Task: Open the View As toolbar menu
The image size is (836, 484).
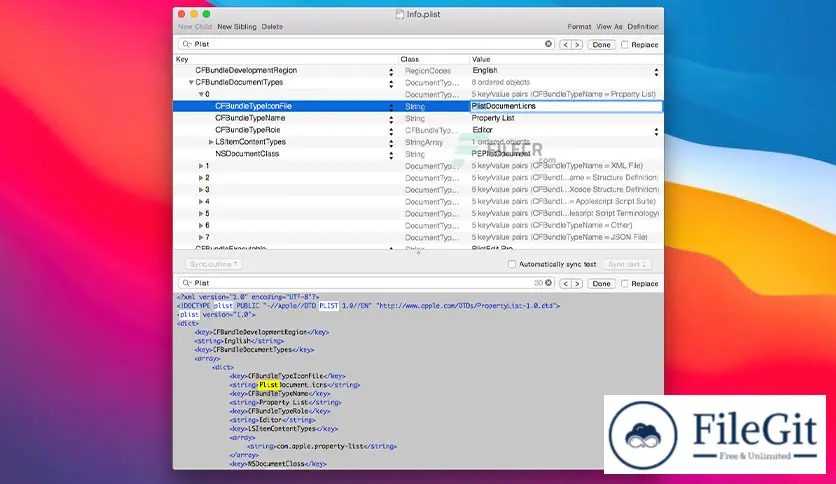Action: [x=609, y=27]
